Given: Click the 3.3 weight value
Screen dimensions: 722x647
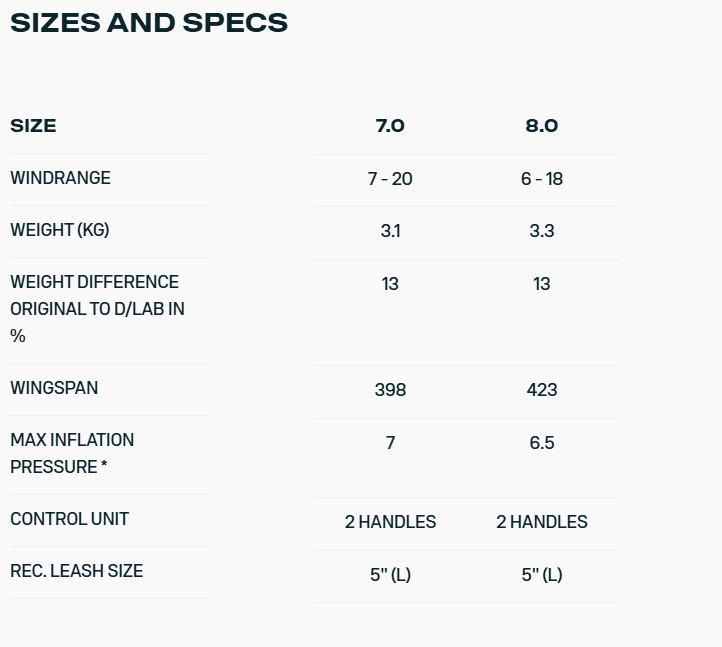Looking at the screenshot, I should point(541,231).
